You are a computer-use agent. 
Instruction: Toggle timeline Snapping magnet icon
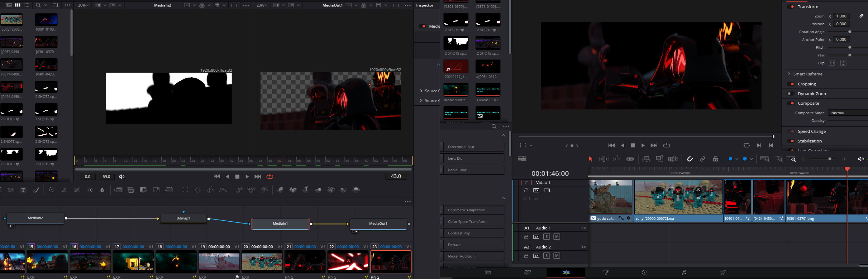coord(690,159)
